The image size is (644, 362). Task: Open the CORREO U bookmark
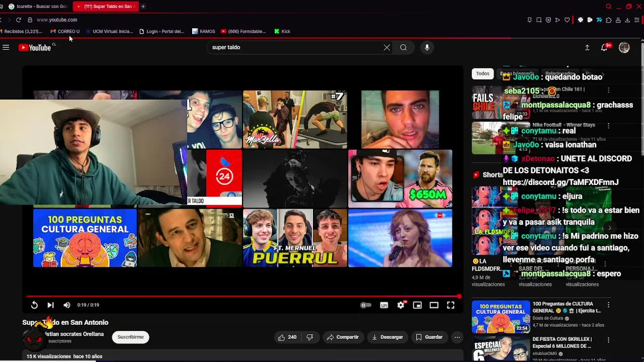[65, 31]
